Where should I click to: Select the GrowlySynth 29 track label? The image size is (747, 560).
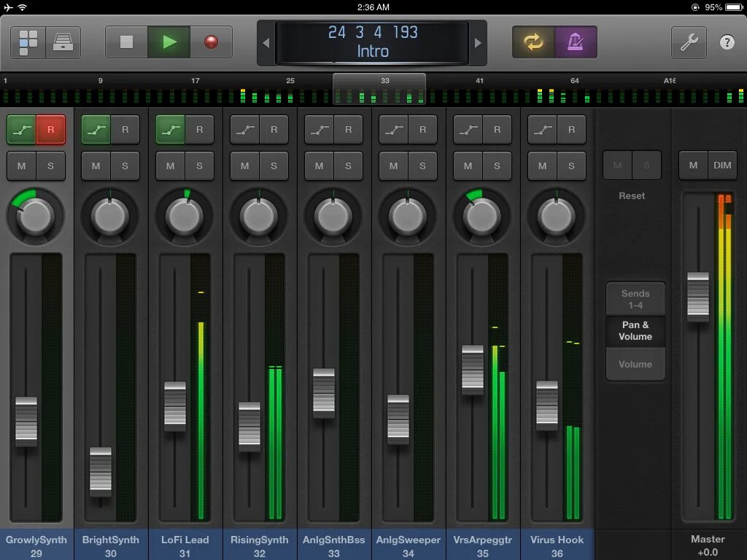click(x=36, y=545)
